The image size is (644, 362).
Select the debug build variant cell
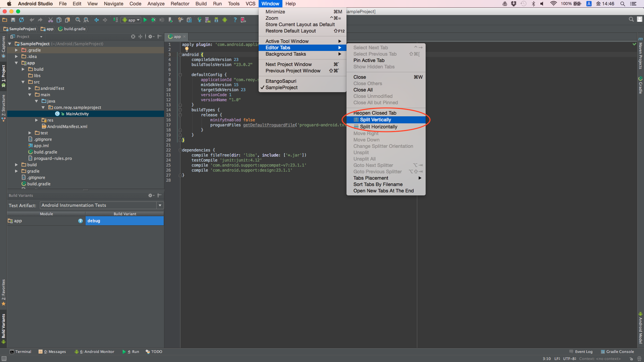(124, 221)
